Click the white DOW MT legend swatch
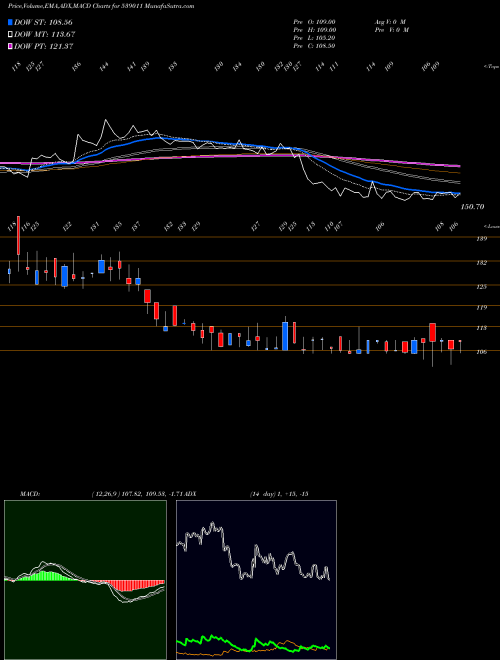 (x=10, y=35)
